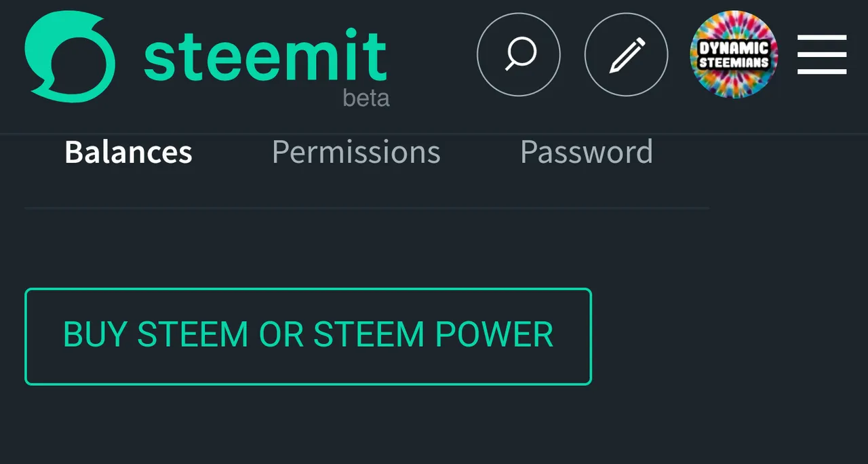Open the hamburger menu icon
The image size is (868, 464).
click(x=822, y=54)
